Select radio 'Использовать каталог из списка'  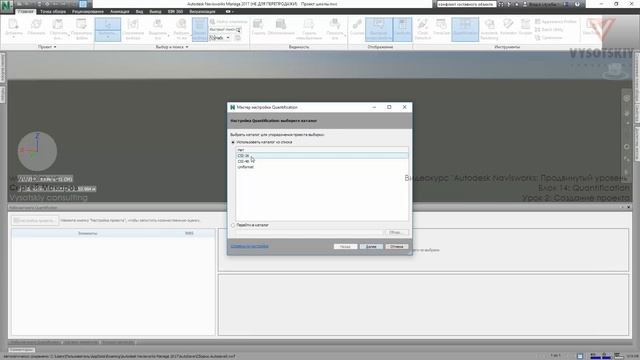point(233,142)
